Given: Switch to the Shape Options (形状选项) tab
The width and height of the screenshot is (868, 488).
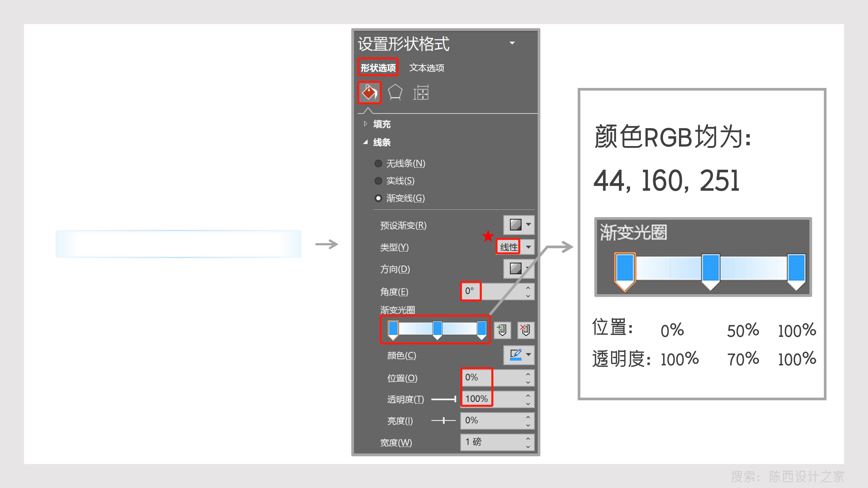Looking at the screenshot, I should coord(378,68).
